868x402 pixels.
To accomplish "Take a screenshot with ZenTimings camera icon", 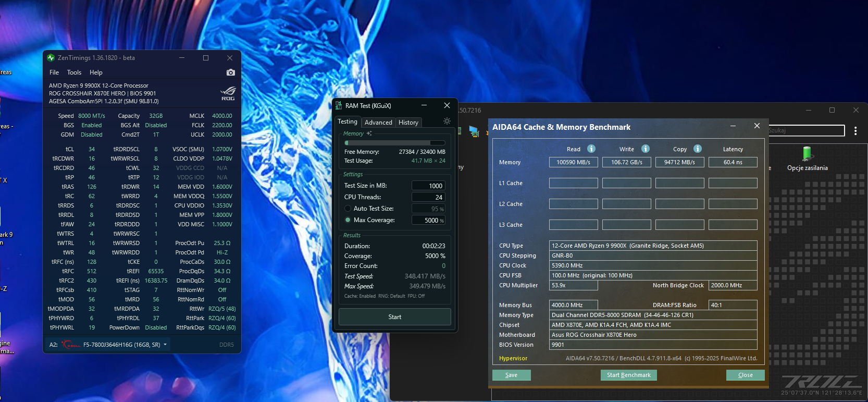I will (x=231, y=72).
